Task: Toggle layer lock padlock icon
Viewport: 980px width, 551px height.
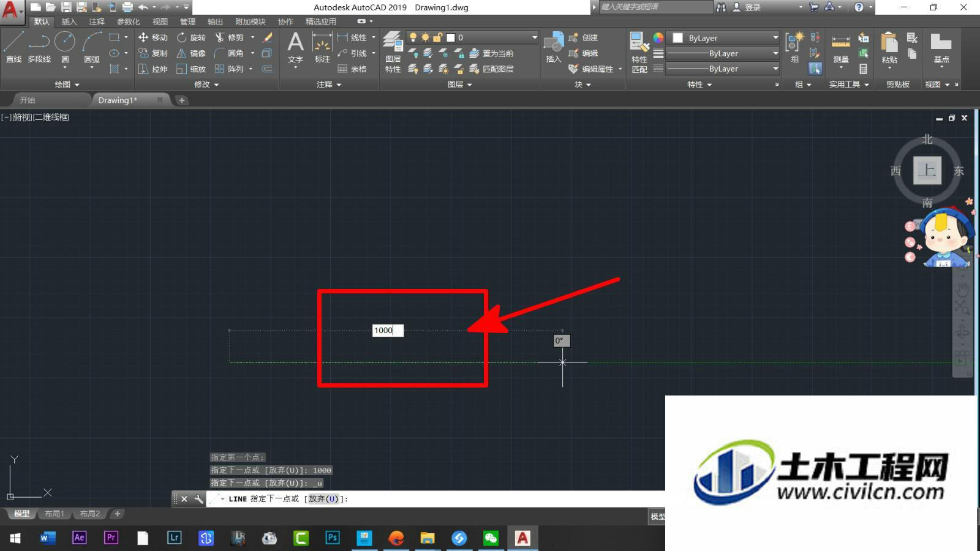Action: [x=437, y=37]
